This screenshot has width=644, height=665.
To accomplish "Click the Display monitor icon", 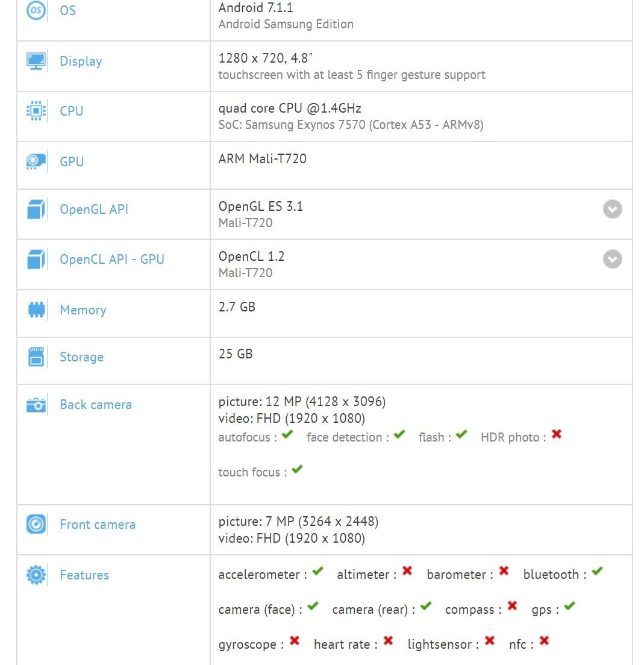I will point(36,61).
